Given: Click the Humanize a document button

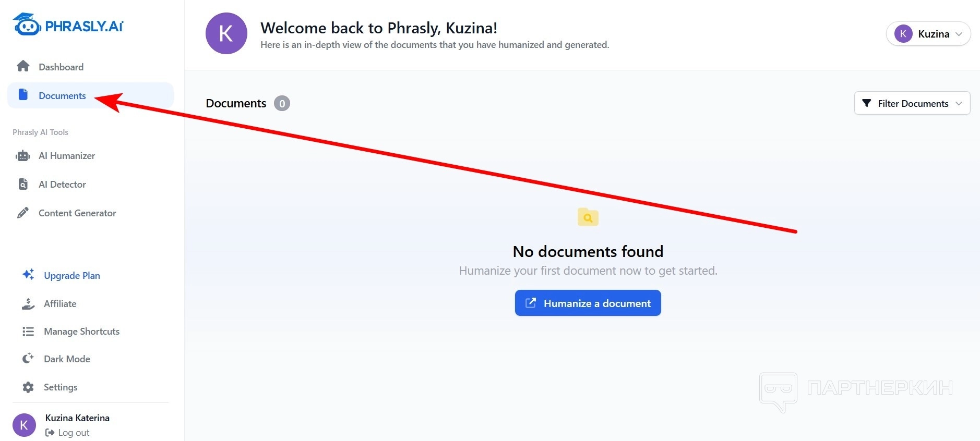Looking at the screenshot, I should point(588,303).
